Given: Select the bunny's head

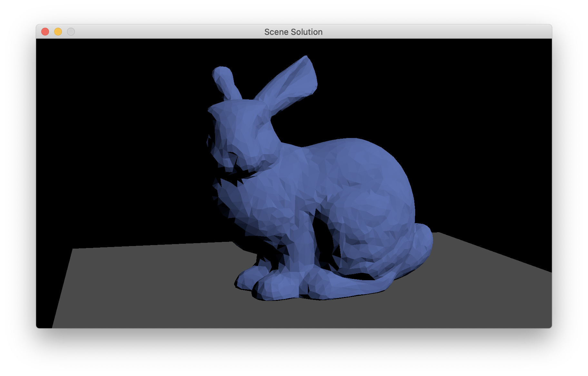Looking at the screenshot, I should (x=242, y=129).
